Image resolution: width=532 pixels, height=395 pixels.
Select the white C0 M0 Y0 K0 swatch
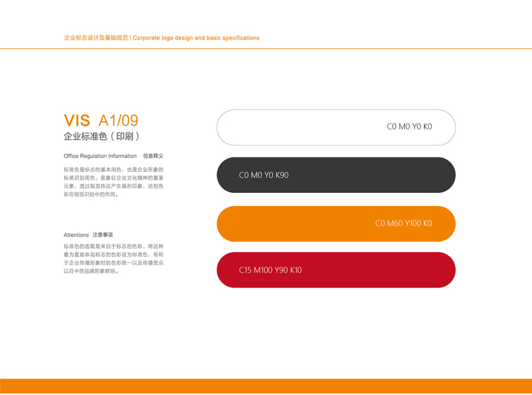click(x=336, y=127)
